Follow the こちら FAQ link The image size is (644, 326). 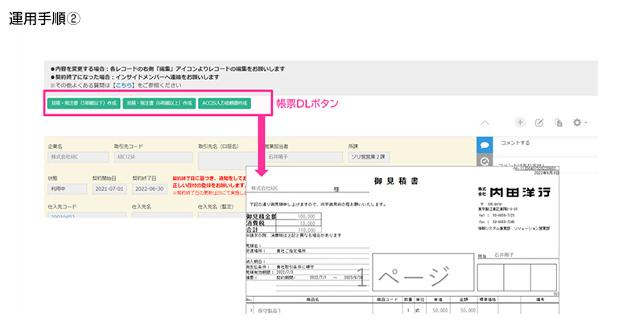point(124,85)
